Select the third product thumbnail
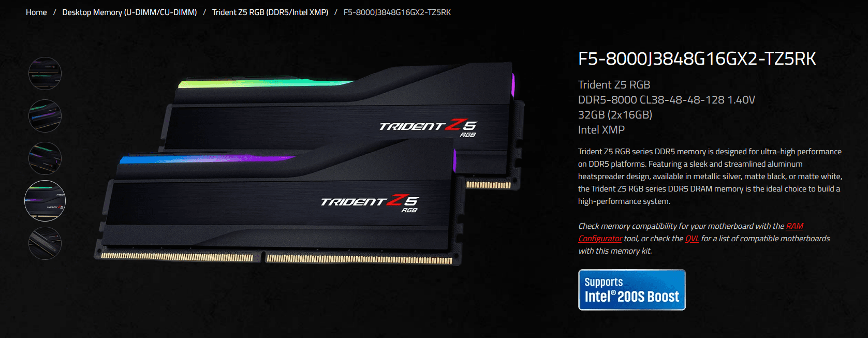 [x=45, y=158]
